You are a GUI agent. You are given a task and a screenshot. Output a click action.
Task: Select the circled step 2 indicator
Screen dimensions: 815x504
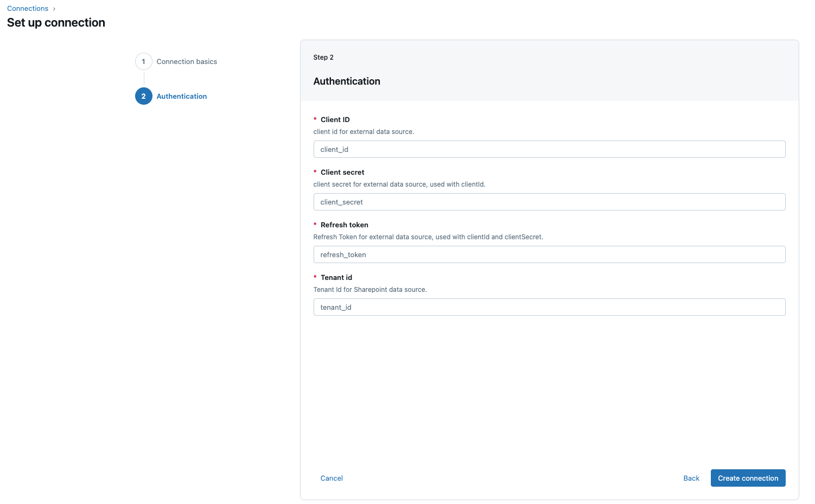tap(143, 96)
